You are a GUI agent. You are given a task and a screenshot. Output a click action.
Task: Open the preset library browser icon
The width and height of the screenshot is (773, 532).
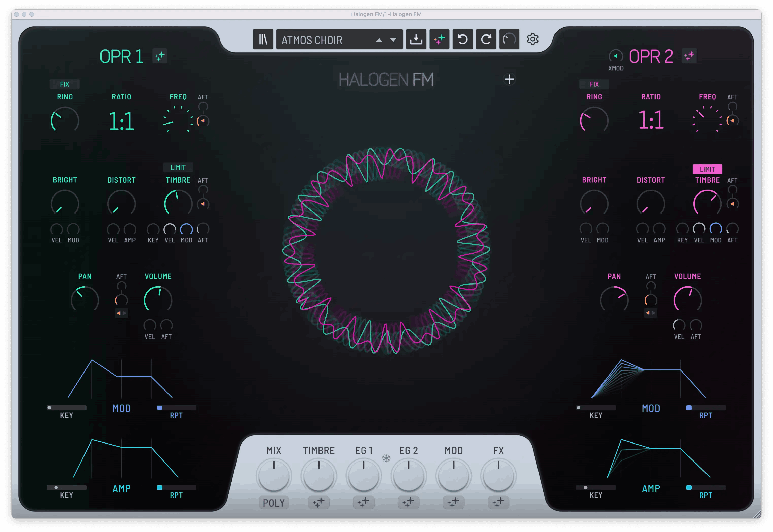263,39
